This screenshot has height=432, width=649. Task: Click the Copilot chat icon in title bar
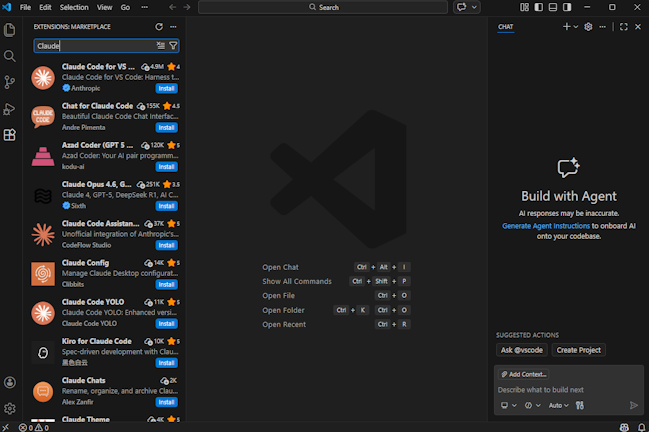[462, 7]
